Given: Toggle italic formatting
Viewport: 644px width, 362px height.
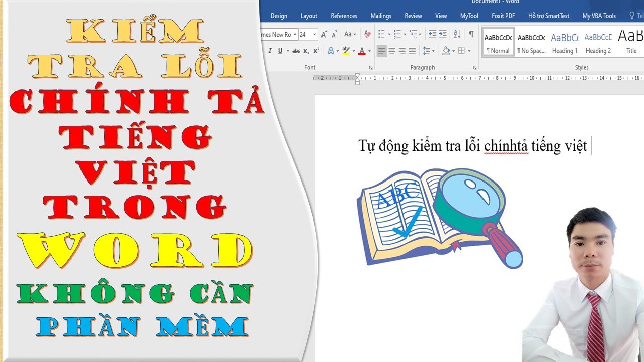Looking at the screenshot, I should point(270,51).
